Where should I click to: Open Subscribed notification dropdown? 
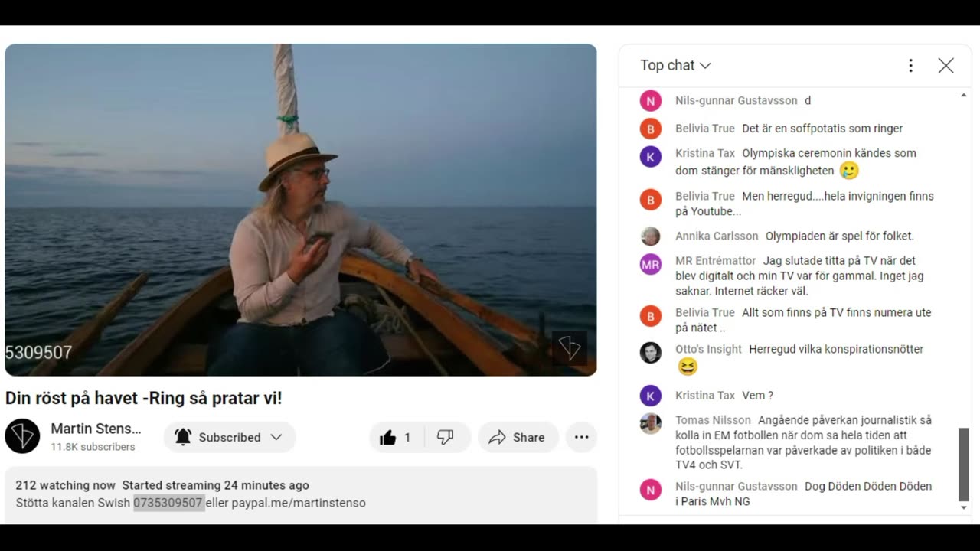pyautogui.click(x=230, y=437)
